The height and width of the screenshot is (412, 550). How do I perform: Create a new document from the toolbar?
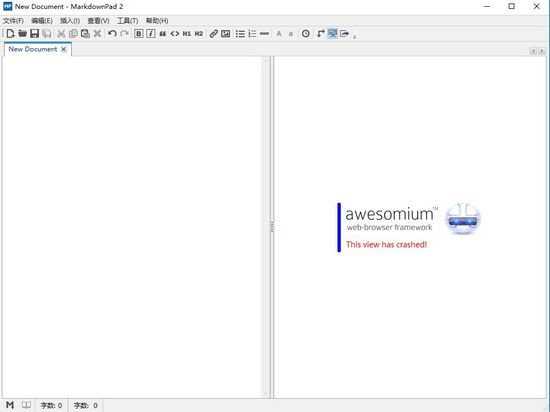click(11, 34)
